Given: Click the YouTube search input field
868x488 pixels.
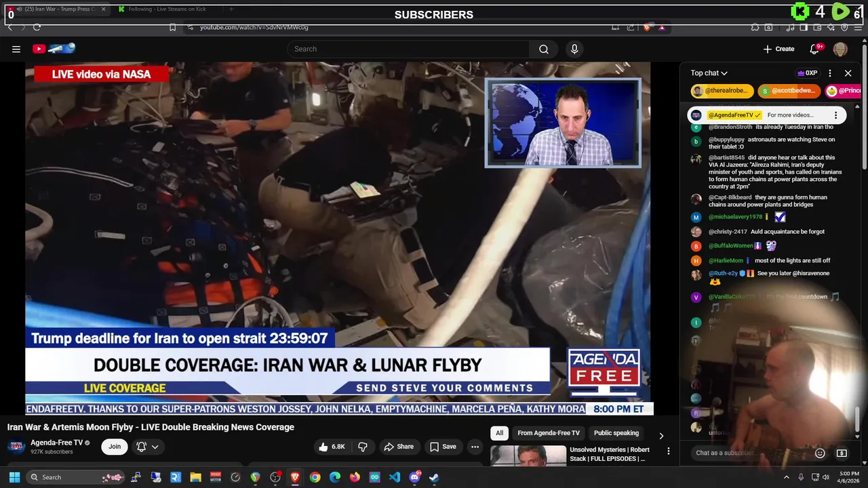Looking at the screenshot, I should coord(408,49).
